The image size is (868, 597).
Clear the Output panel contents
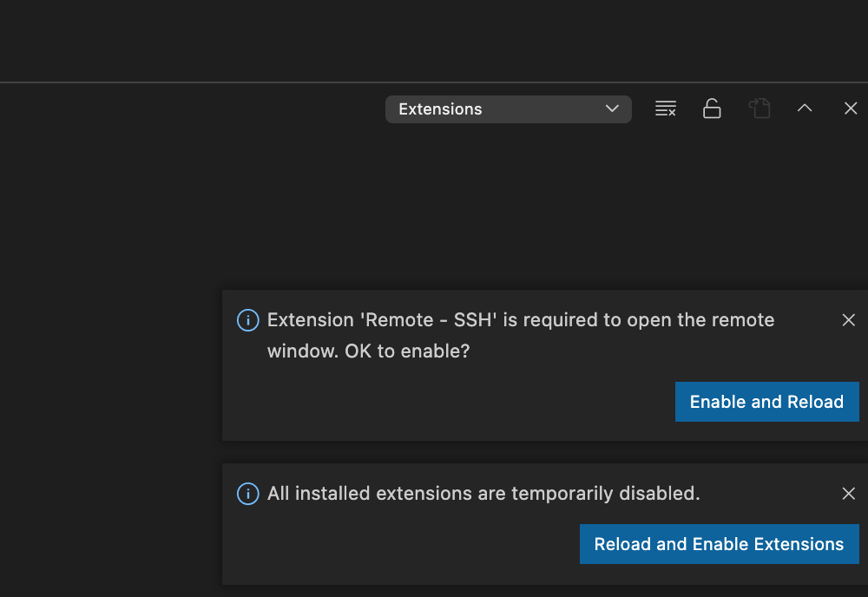pyautogui.click(x=665, y=108)
